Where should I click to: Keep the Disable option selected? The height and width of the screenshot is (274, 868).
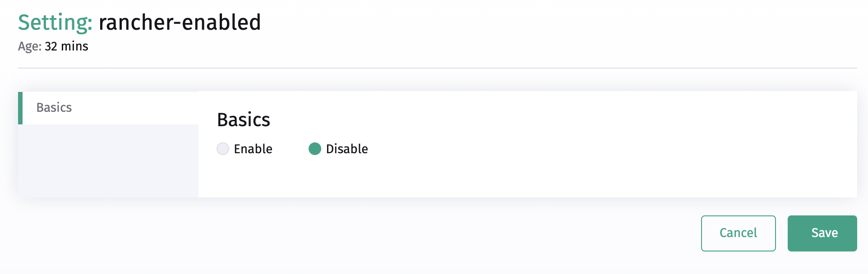[x=314, y=149]
